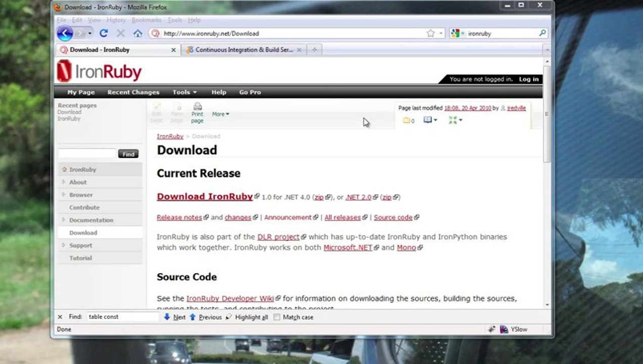Expand the Documentation sidebar item
This screenshot has height=364, width=643.
coord(64,220)
